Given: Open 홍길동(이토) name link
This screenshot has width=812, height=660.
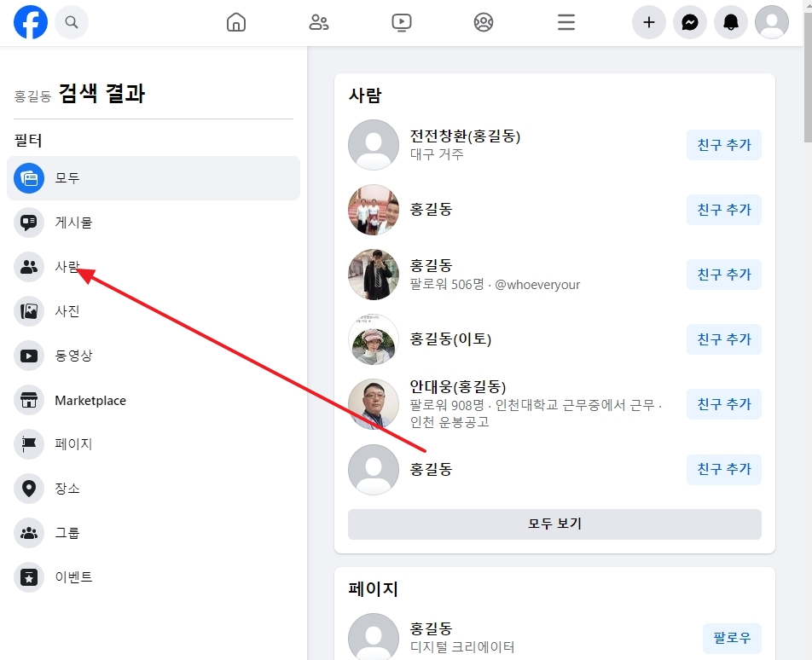Looking at the screenshot, I should click(450, 339).
